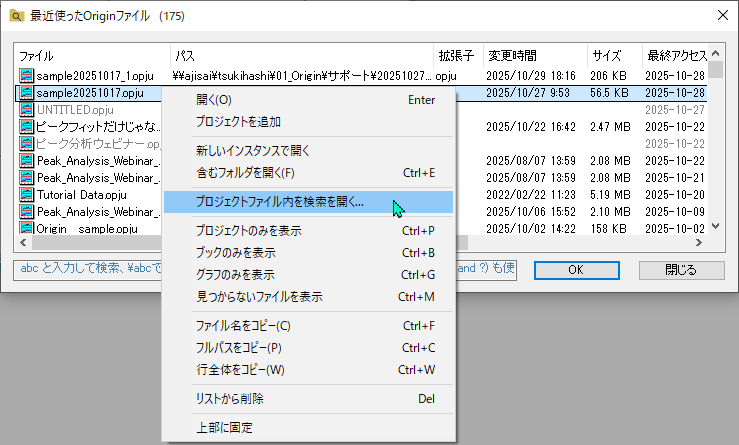Click the icon beside sample20251017.opju
Screen dimensions: 739x445
(x=26, y=92)
